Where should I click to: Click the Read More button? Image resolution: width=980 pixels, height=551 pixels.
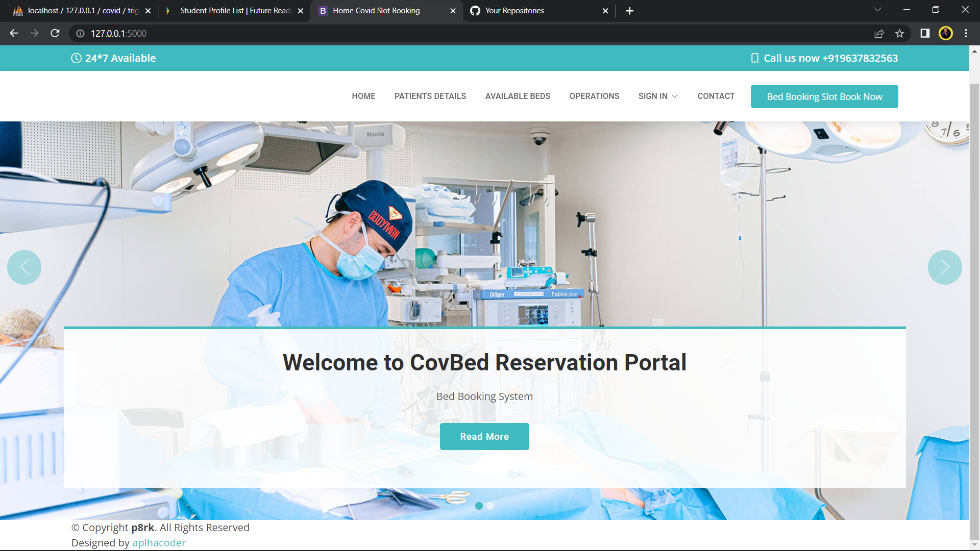pos(484,436)
